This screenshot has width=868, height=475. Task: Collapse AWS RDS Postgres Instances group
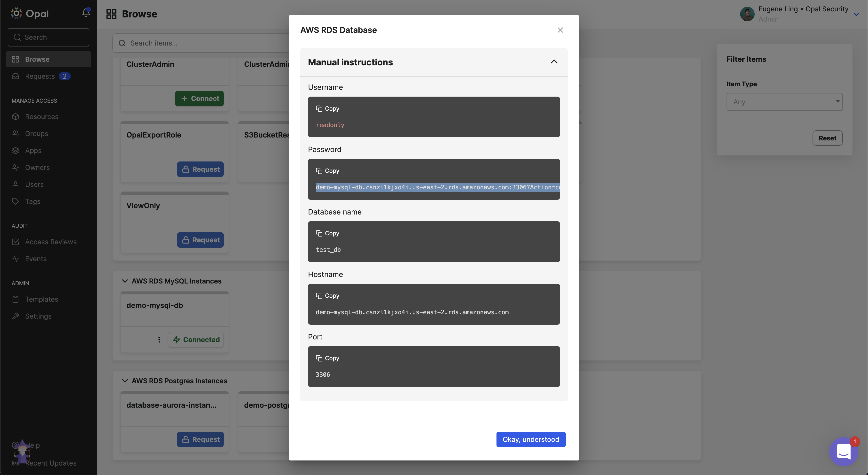coord(125,381)
